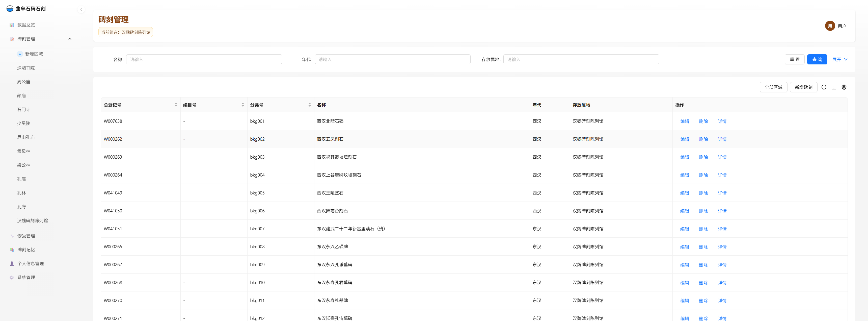Focus the 存放属地 input field
Viewport: 868px width, 321px height.
(x=581, y=59)
